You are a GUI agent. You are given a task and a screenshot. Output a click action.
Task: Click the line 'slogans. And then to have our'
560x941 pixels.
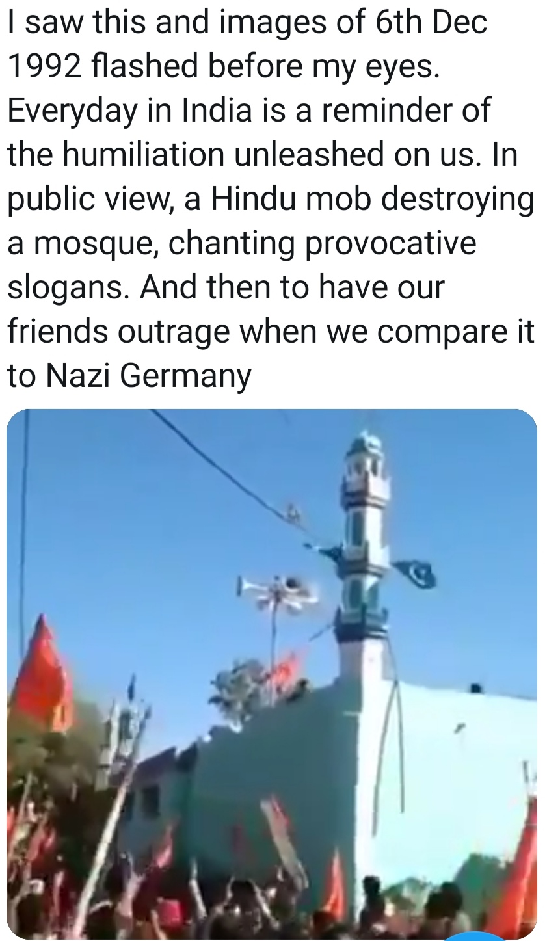pos(226,287)
